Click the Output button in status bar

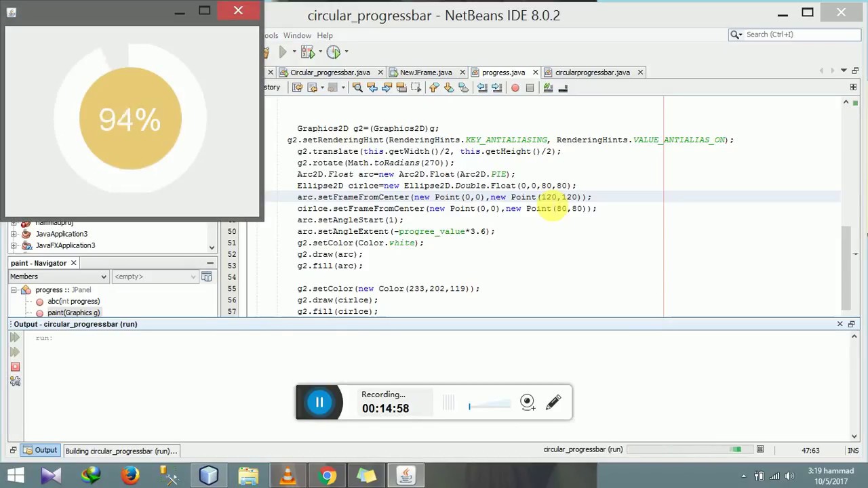click(x=40, y=451)
